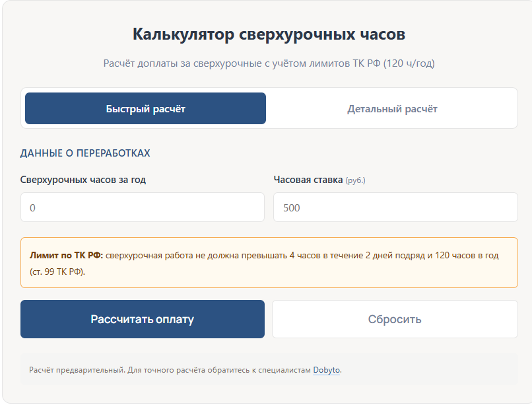Click the subtitle mentioning the 120 ч/год limit

[x=266, y=62]
